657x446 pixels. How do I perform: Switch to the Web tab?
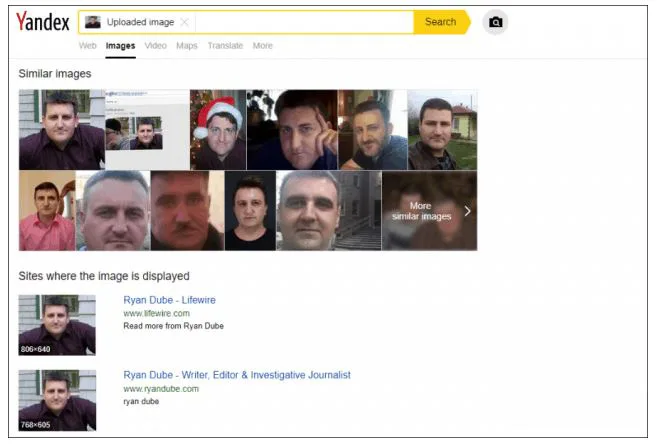pyautogui.click(x=87, y=46)
